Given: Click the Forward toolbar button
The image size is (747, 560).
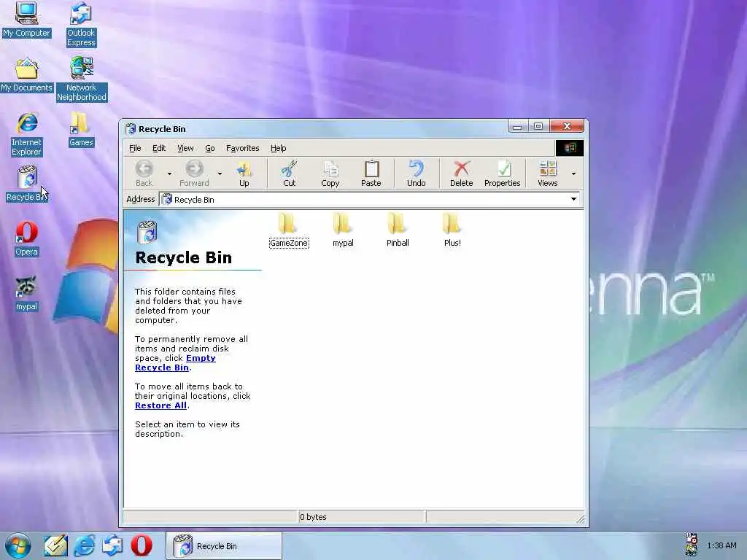Looking at the screenshot, I should click(x=194, y=174).
